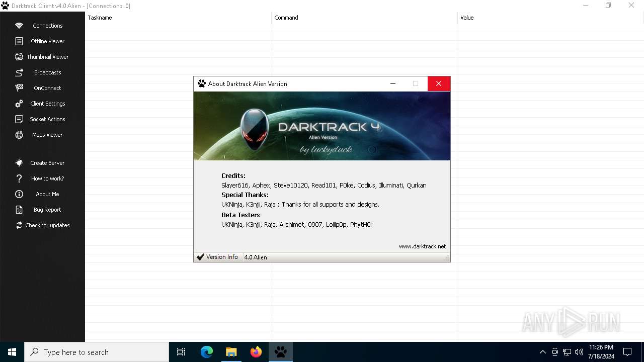Select the About Me info icon
The height and width of the screenshot is (362, 644).
click(19, 194)
